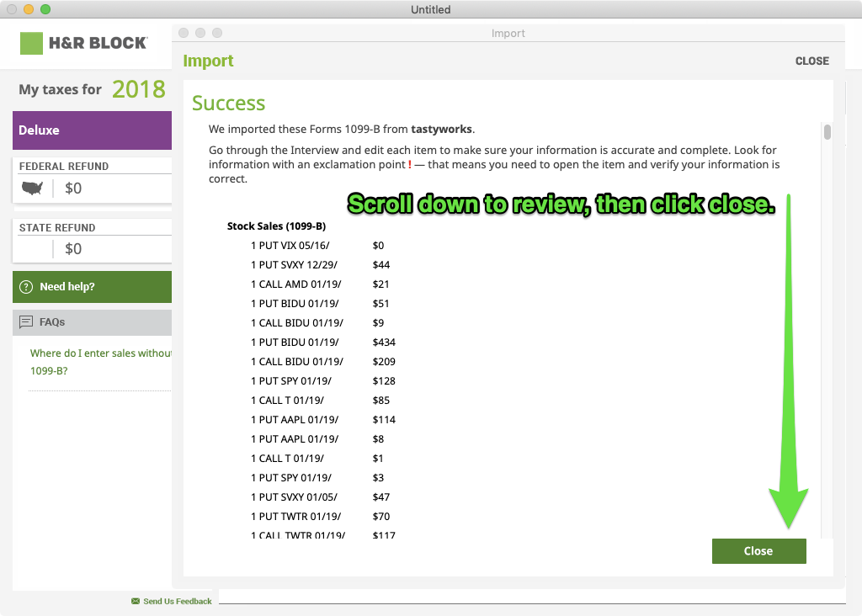Click the 1 PUT SVXY 01/05/ entry
This screenshot has width=862, height=616.
[296, 497]
